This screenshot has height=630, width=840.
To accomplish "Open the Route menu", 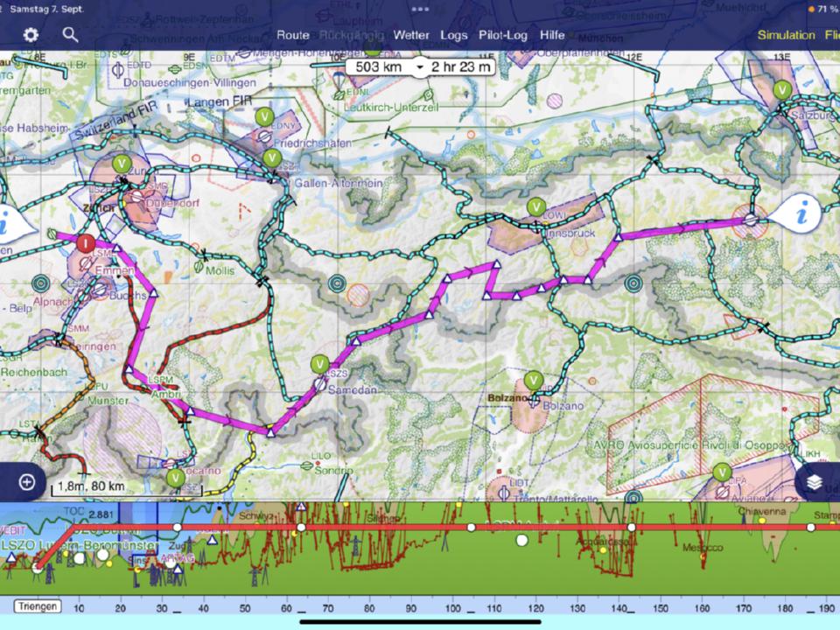I will 293,35.
